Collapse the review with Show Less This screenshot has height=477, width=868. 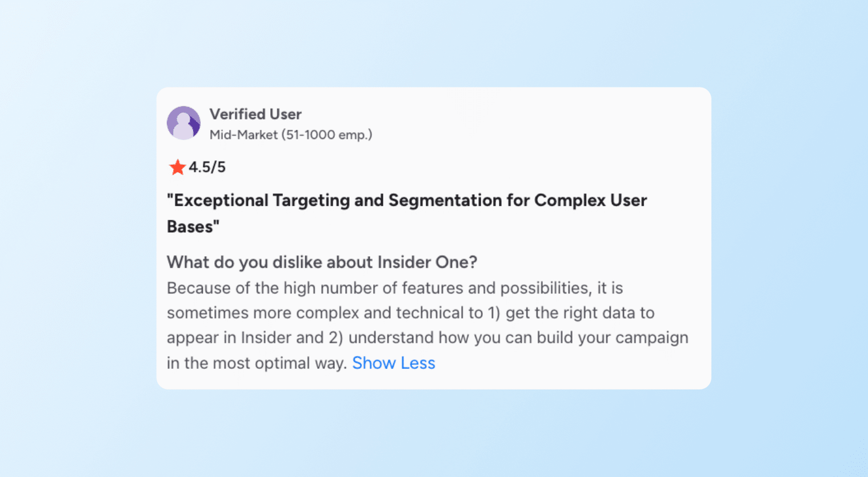pos(393,363)
